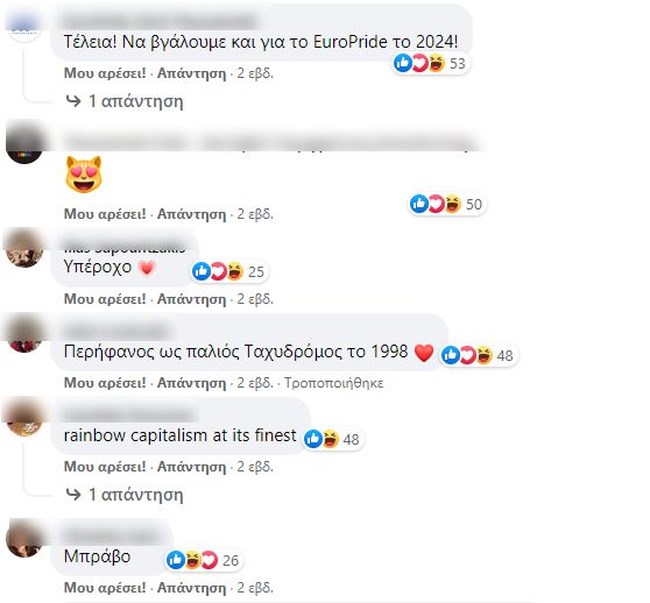Click Μου αρέσει! under the cat emoji comment
This screenshot has width=650, height=603.
105,214
